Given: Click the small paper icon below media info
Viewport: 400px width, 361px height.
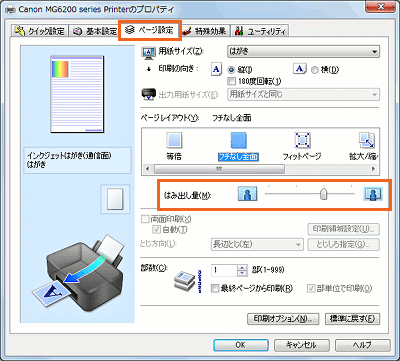Looking at the screenshot, I should 115,199.
